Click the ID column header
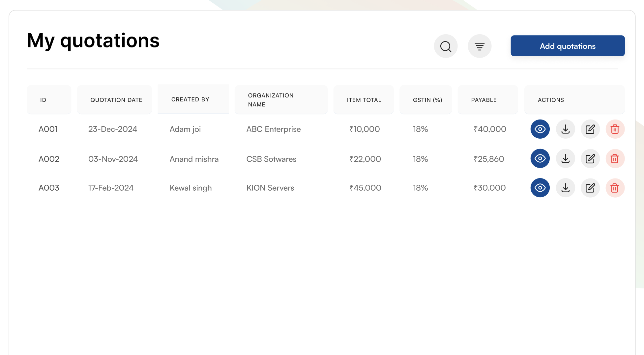The image size is (644, 355). tap(43, 100)
